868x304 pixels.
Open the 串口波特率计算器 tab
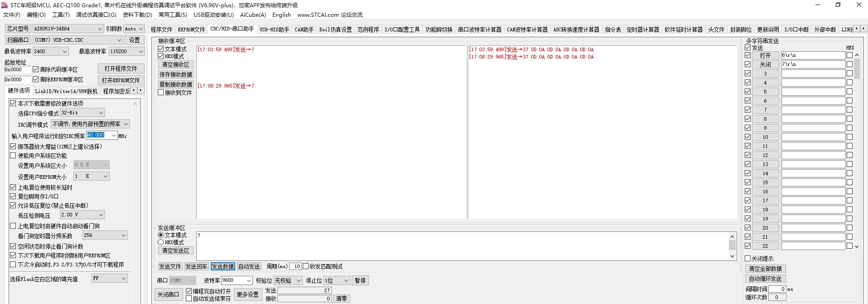tap(479, 29)
